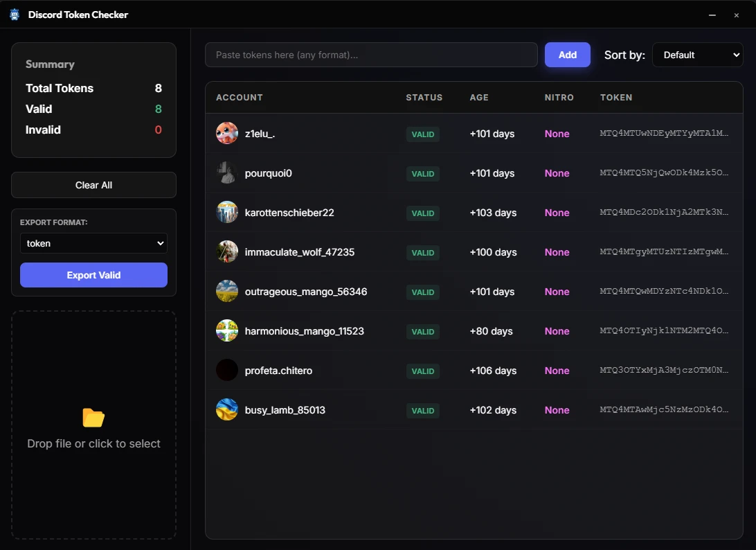
Task: Click the busy_lamb_85013 avatar
Action: [227, 409]
